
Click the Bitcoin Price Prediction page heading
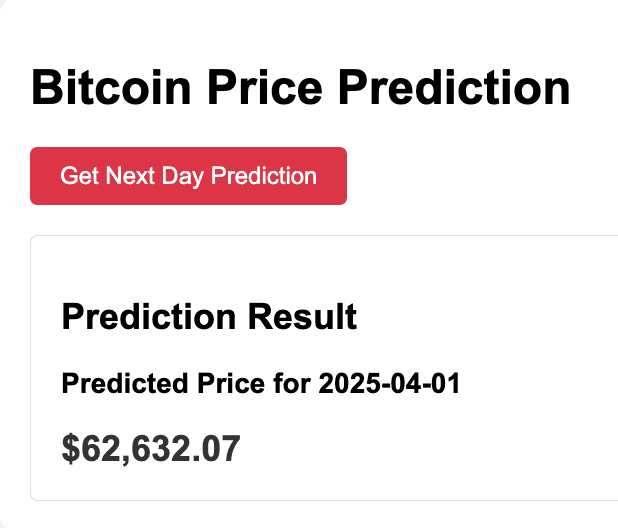300,88
